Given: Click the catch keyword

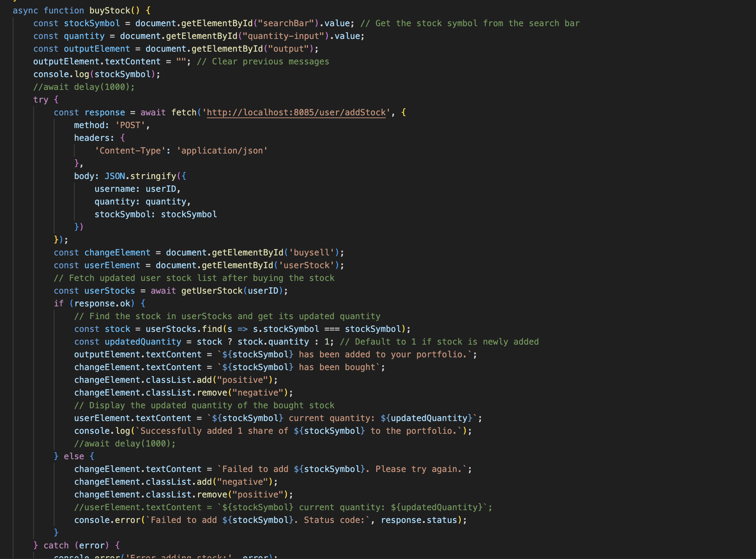Looking at the screenshot, I should [x=56, y=546].
